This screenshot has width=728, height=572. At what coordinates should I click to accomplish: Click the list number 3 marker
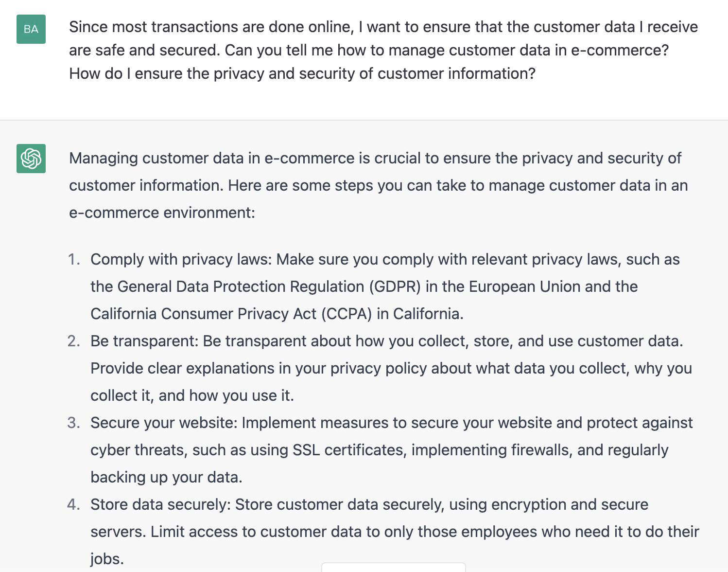point(74,423)
